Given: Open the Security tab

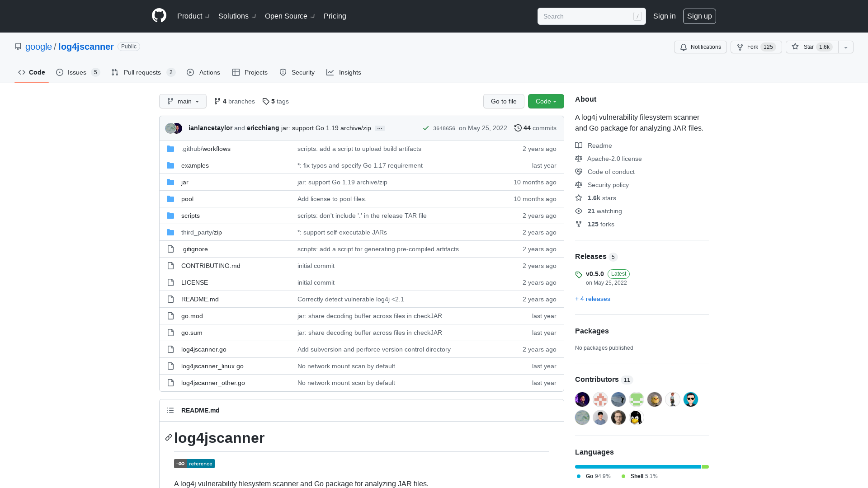Looking at the screenshot, I should coord(297,72).
